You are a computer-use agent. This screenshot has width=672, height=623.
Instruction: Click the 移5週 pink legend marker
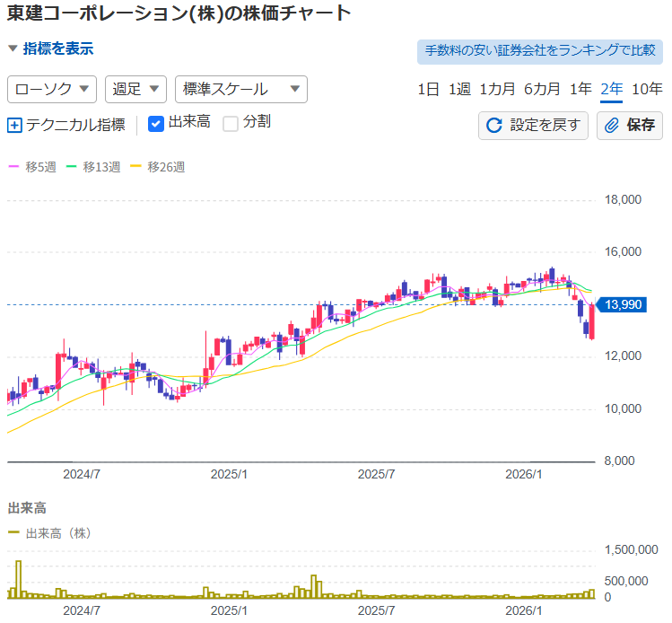[13, 167]
